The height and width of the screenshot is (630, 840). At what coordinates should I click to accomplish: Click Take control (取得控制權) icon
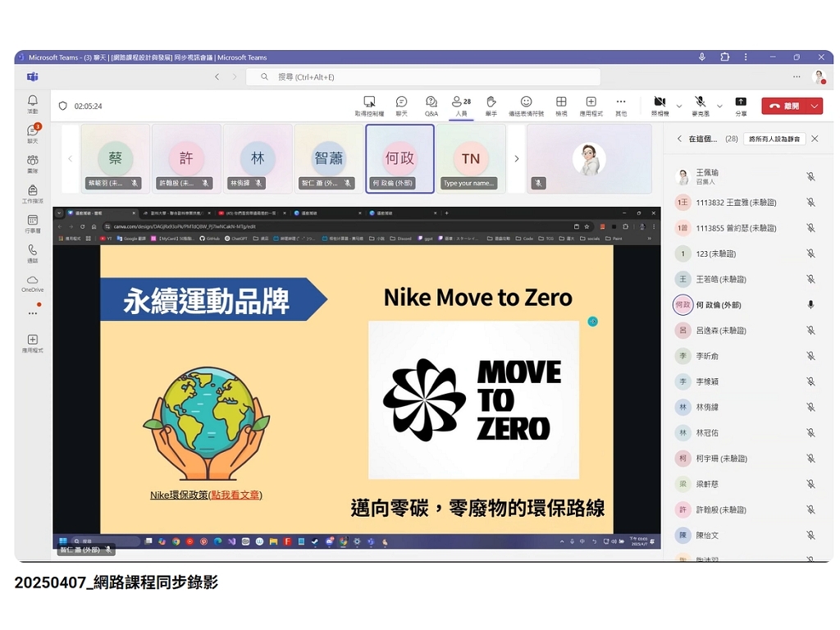coord(369,106)
